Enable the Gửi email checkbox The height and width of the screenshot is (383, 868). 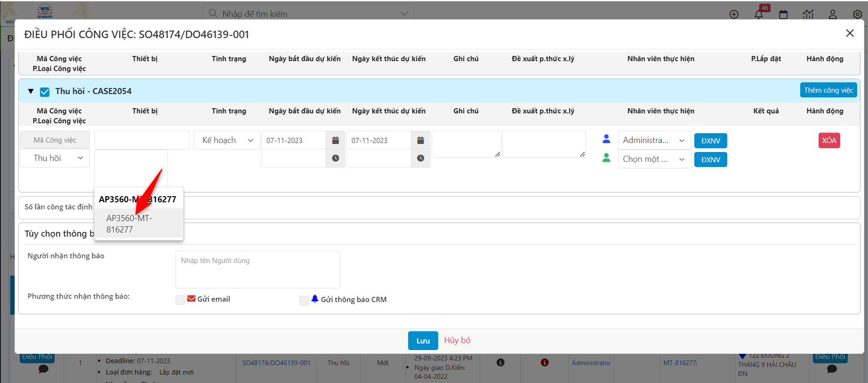click(180, 300)
